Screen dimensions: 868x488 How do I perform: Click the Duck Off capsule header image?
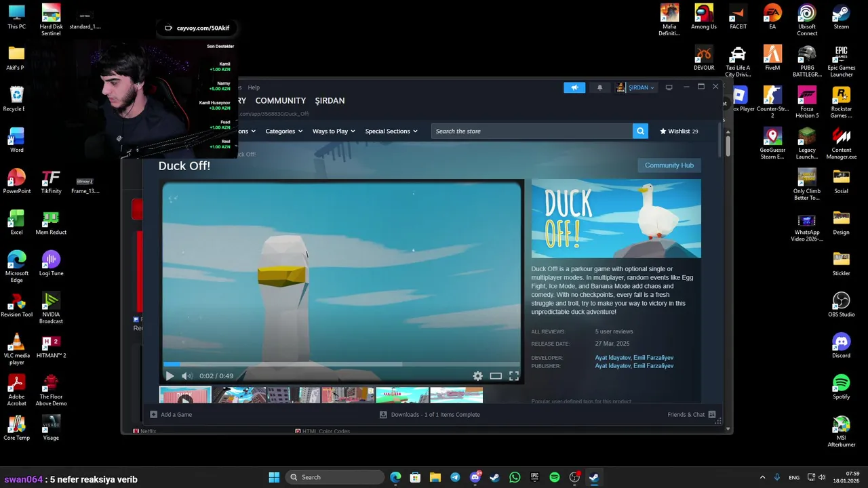616,218
